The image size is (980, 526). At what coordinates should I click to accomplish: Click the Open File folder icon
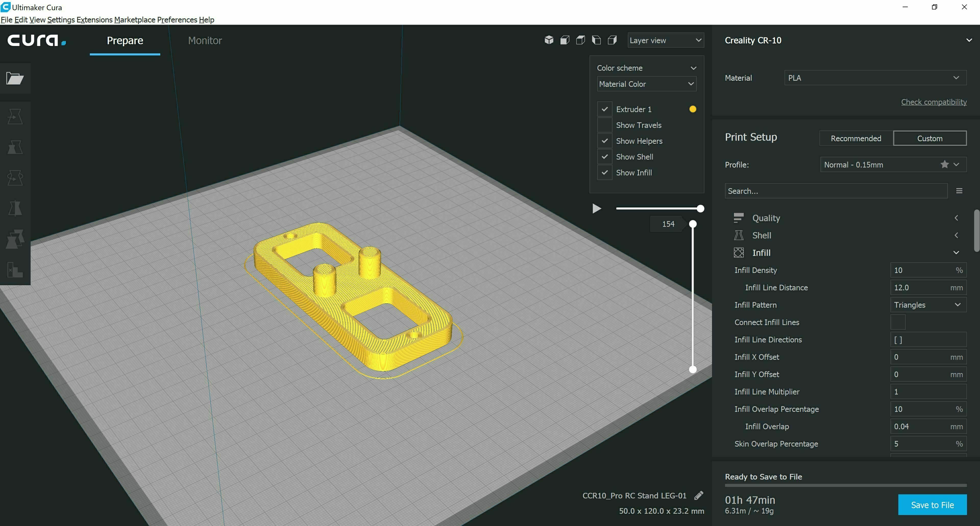pyautogui.click(x=15, y=78)
